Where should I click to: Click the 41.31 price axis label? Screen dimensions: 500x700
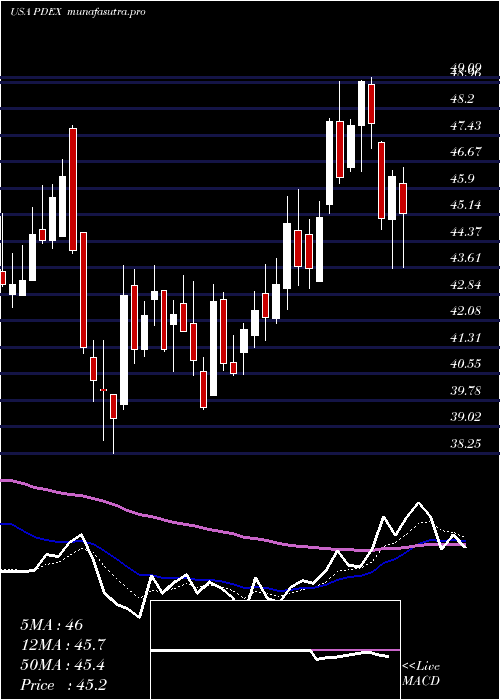tap(466, 338)
